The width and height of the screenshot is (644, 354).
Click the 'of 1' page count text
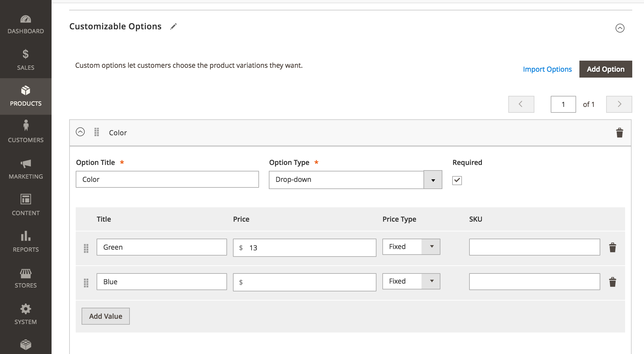point(589,104)
